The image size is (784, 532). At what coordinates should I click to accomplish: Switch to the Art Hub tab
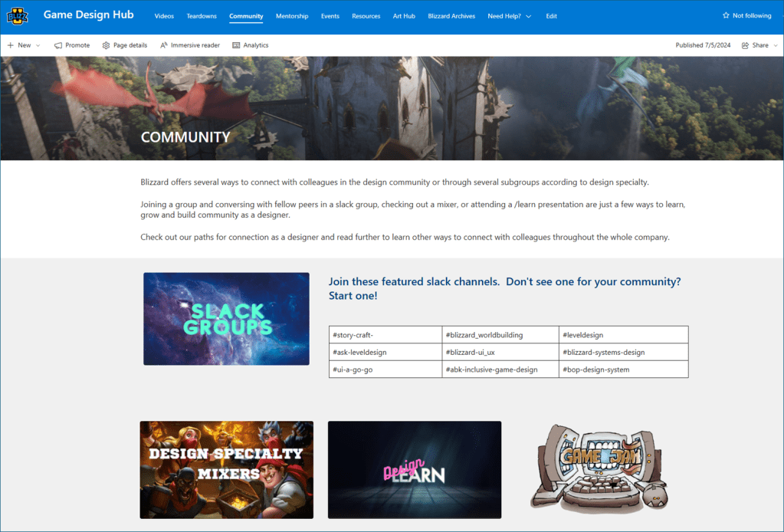click(x=404, y=16)
